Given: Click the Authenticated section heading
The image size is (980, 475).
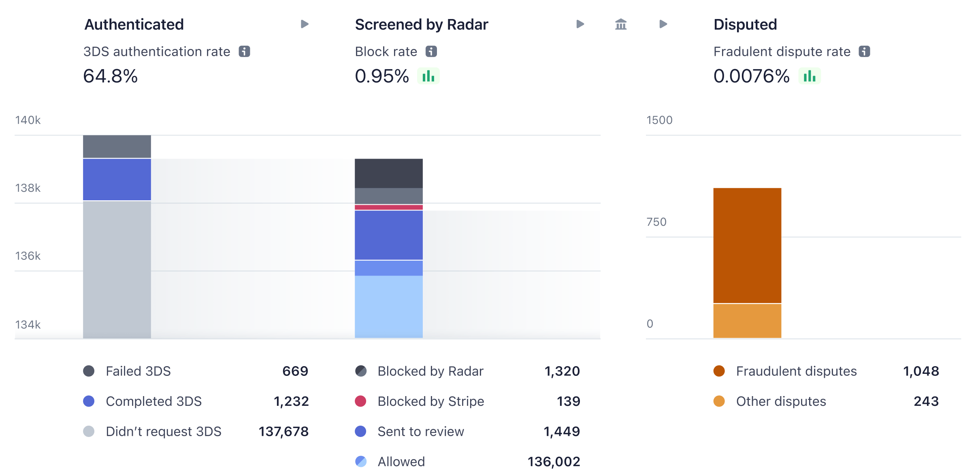Looking at the screenshot, I should (134, 25).
